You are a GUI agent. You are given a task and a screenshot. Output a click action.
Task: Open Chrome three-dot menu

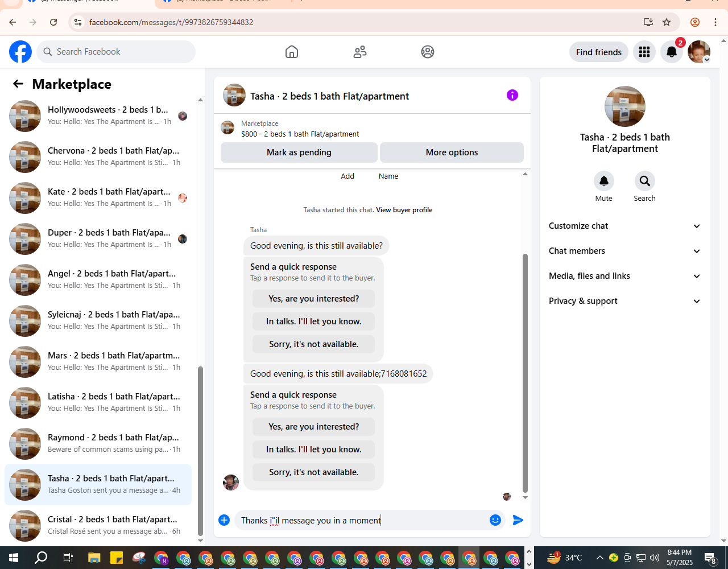(715, 22)
